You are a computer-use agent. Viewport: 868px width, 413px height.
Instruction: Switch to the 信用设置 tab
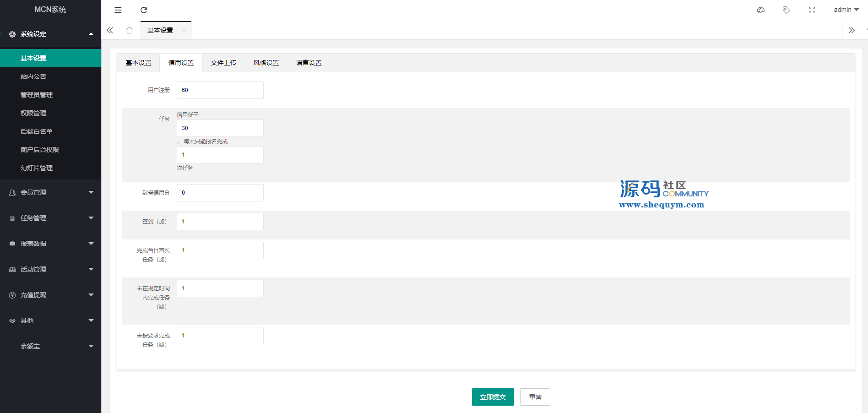[x=181, y=63]
